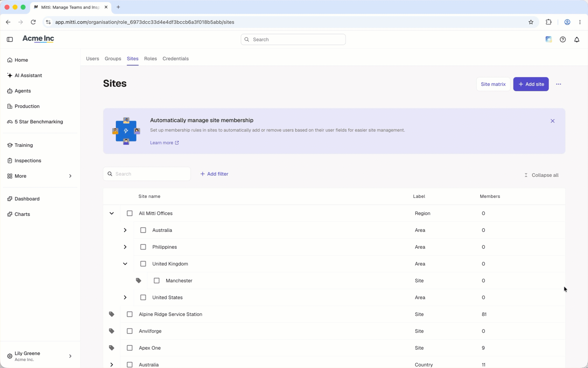Check the All Mitti Offices checkbox

[130, 213]
